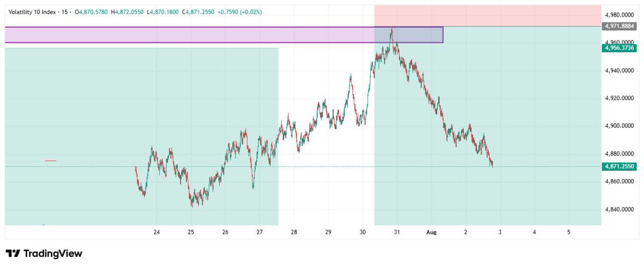This screenshot has height=268, width=644.
Task: Click the 4,940.0000 price axis tick
Action: 620,71
